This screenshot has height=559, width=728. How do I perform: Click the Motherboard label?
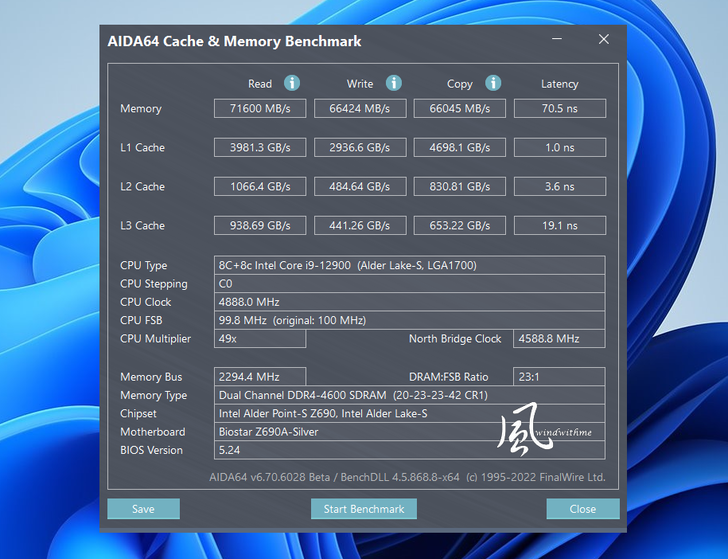[x=153, y=432]
